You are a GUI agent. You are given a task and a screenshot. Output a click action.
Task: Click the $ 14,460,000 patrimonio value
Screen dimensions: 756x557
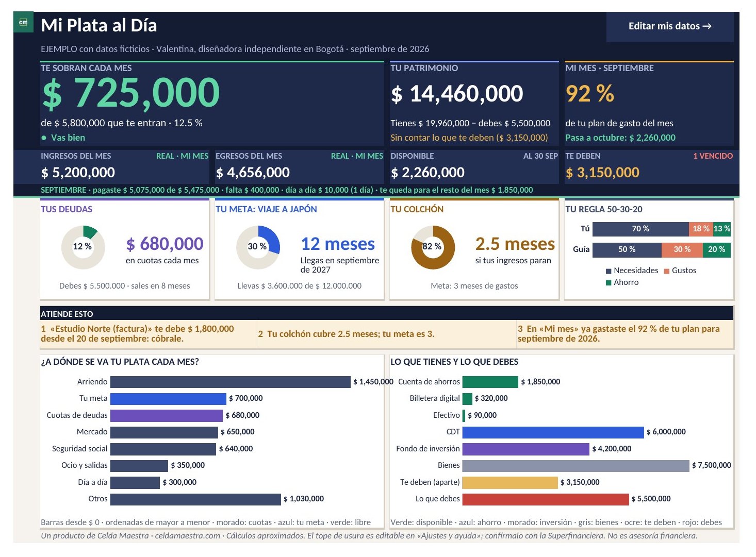457,94
